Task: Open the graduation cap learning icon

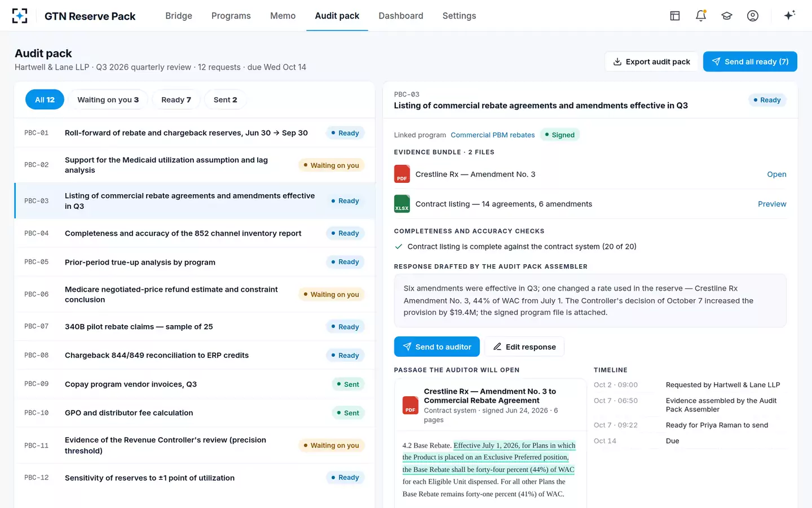Action: [x=727, y=16]
